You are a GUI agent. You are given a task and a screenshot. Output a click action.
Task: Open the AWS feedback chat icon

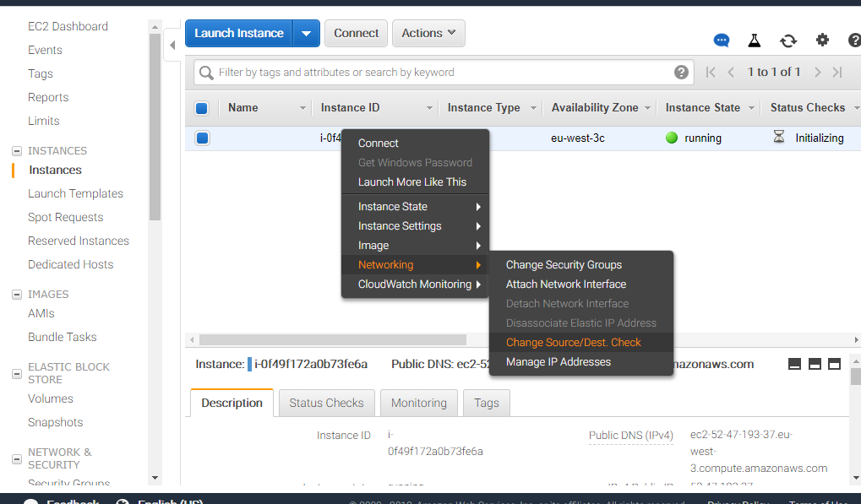point(721,40)
